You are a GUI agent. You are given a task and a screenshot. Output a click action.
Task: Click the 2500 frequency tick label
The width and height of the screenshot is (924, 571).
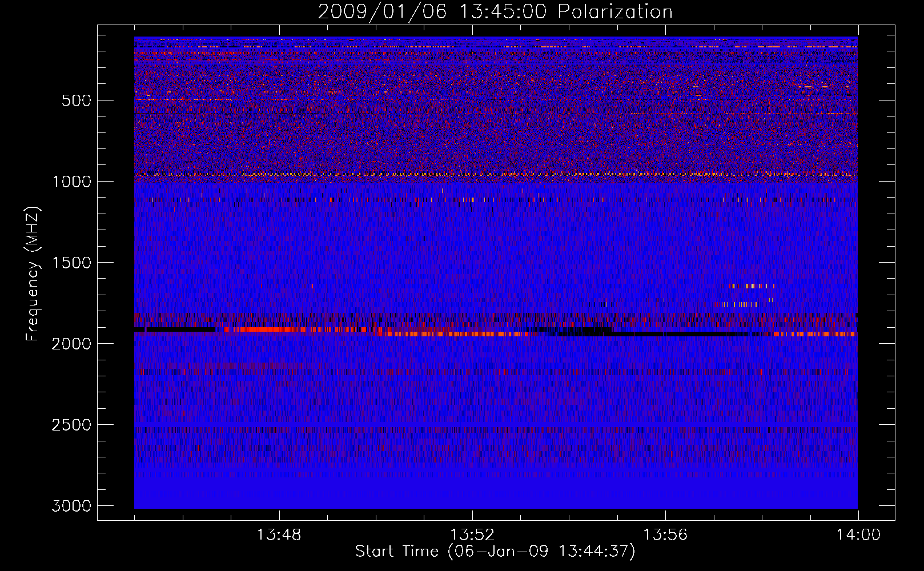71,425
